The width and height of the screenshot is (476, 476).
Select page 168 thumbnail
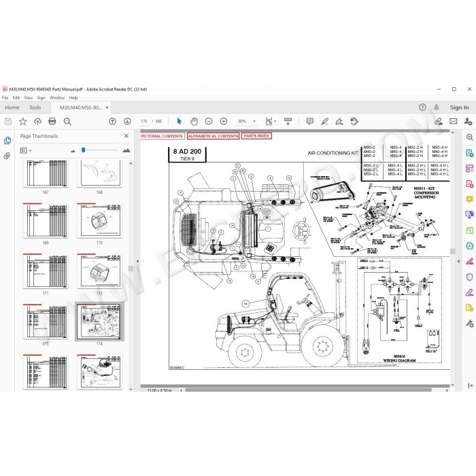(x=99, y=173)
